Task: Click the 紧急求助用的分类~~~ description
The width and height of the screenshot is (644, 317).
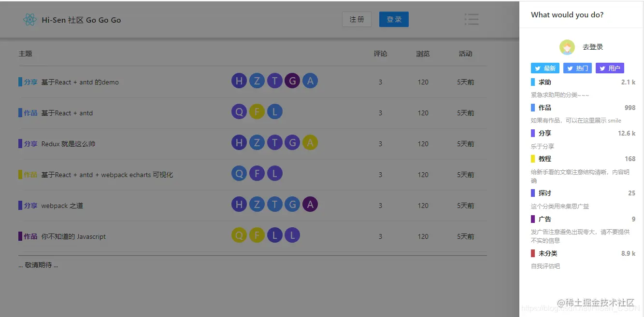Action: pyautogui.click(x=560, y=95)
